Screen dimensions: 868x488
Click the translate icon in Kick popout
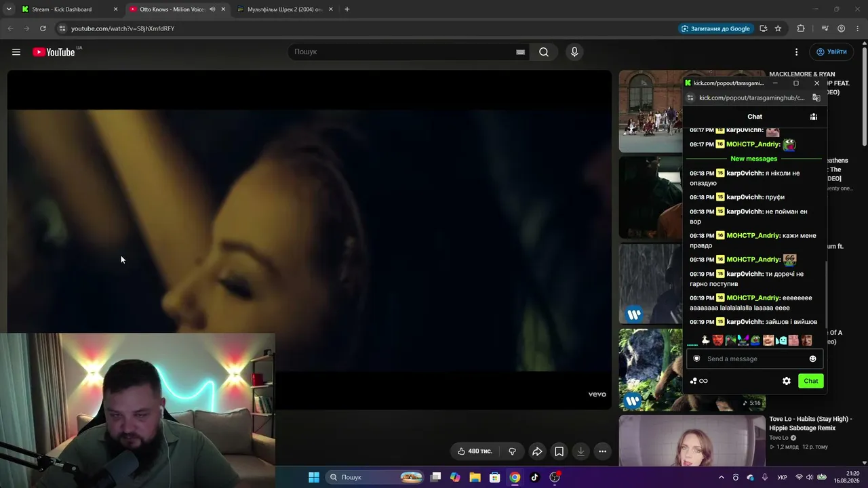(816, 98)
